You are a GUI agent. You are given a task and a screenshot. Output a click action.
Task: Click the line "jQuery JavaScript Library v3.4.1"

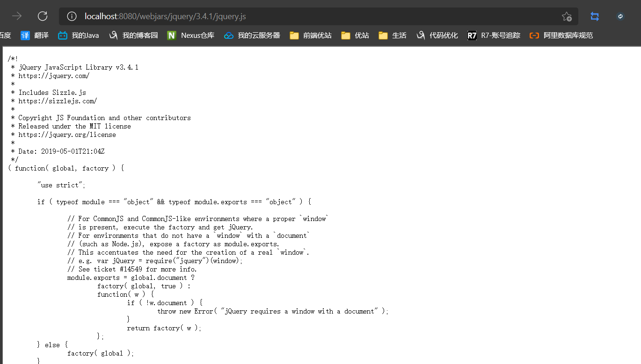pos(79,67)
